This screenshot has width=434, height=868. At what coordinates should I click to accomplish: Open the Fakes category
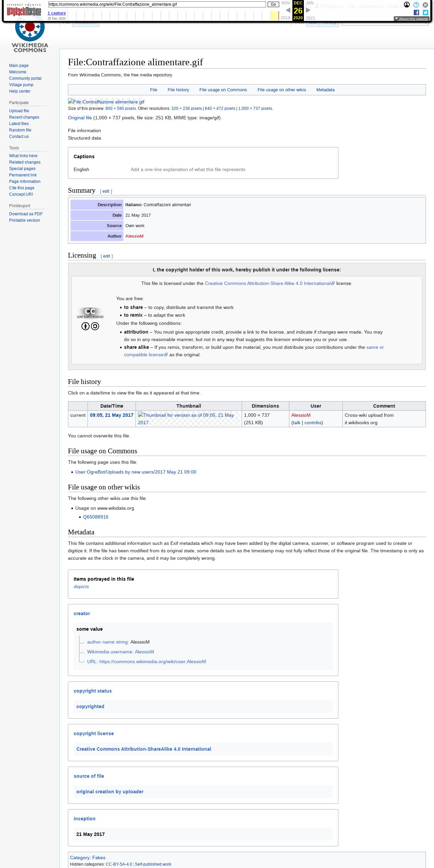point(99,858)
